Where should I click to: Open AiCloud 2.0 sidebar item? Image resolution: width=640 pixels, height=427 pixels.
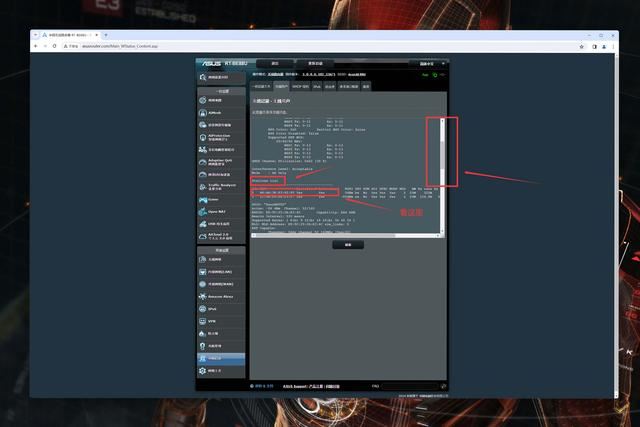click(221, 237)
